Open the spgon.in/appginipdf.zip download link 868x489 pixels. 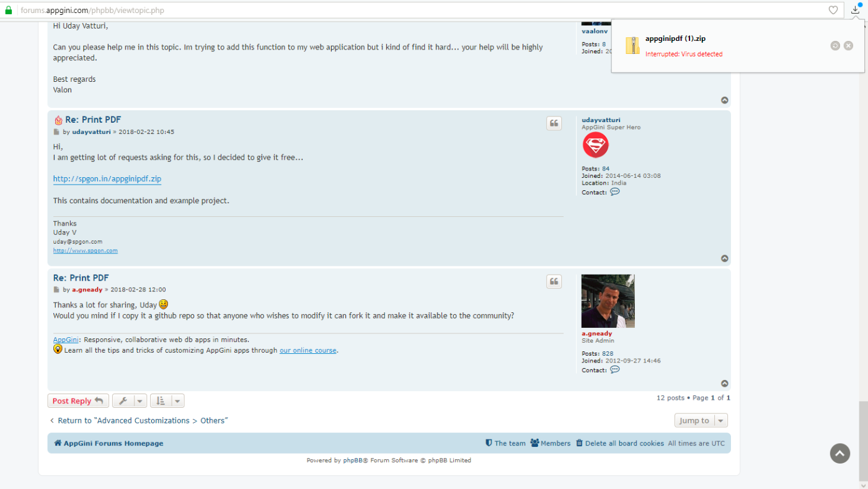(107, 179)
